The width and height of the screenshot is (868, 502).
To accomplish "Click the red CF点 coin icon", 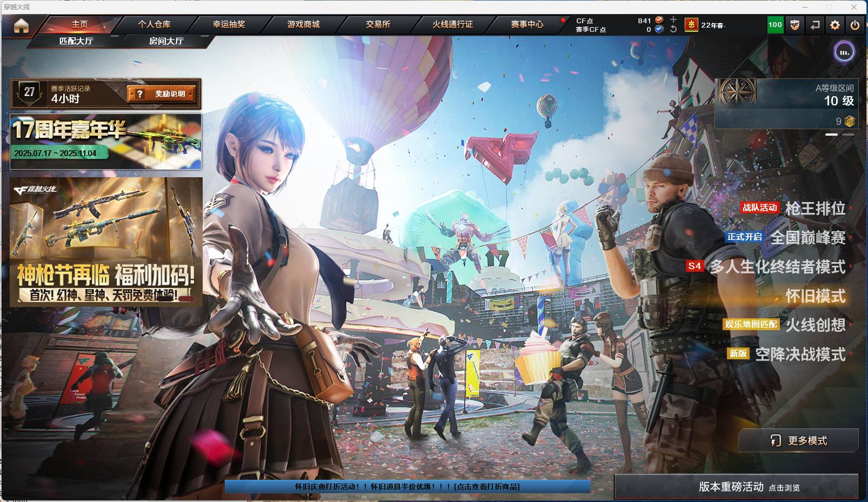I will pos(659,20).
